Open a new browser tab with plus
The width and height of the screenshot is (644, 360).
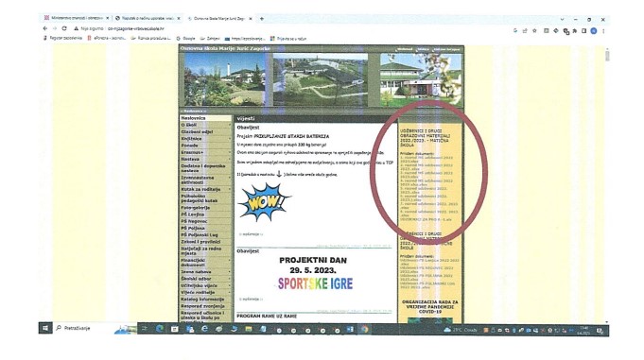pos(262,19)
